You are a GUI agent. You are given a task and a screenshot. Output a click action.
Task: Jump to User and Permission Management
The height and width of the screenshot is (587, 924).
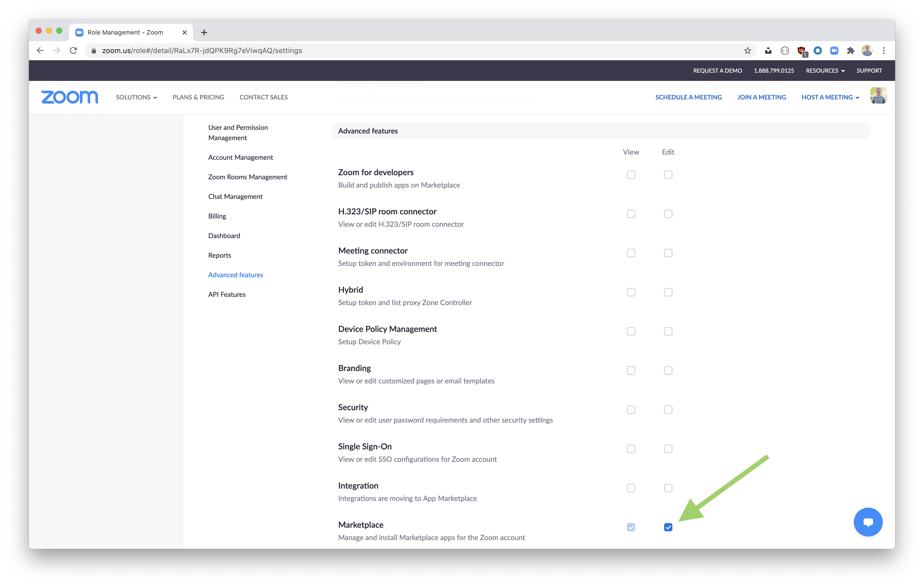238,133
